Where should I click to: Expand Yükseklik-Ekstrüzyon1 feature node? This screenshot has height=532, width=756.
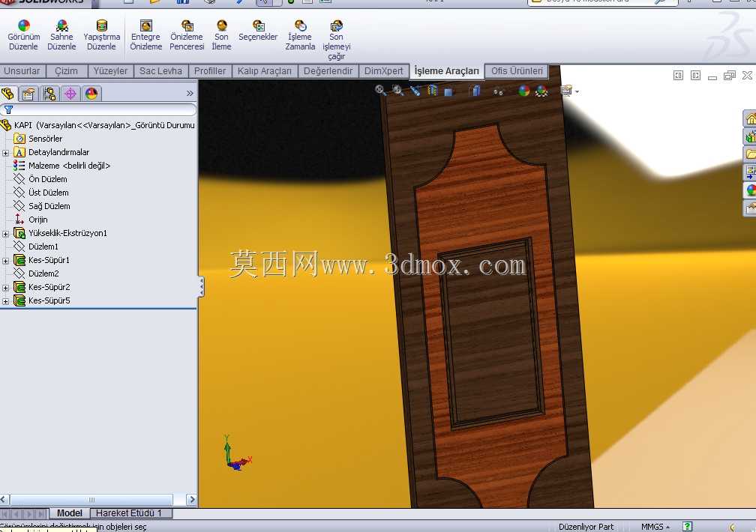tap(6, 234)
